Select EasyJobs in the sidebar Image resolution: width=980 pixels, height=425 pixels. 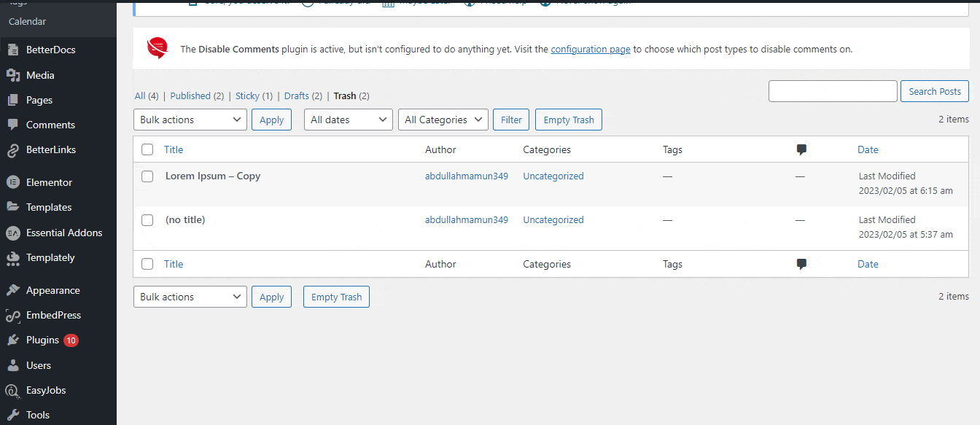coord(47,389)
